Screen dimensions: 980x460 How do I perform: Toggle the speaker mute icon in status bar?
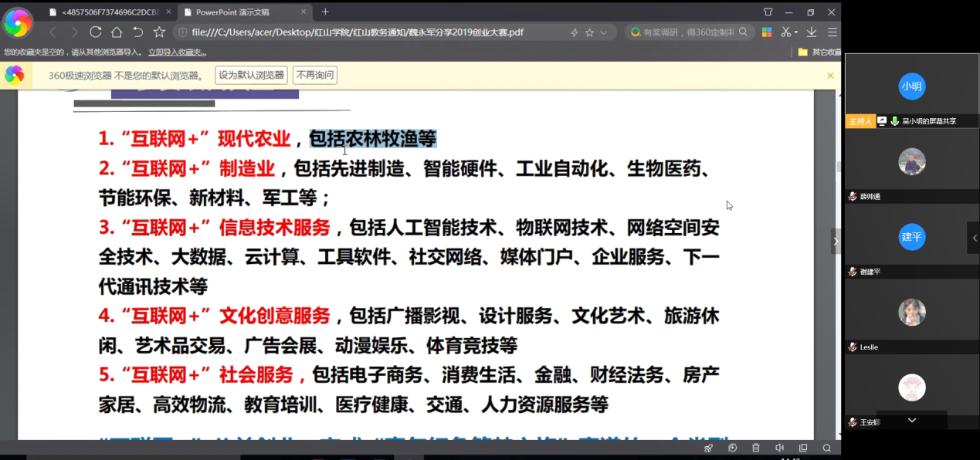tap(779, 448)
